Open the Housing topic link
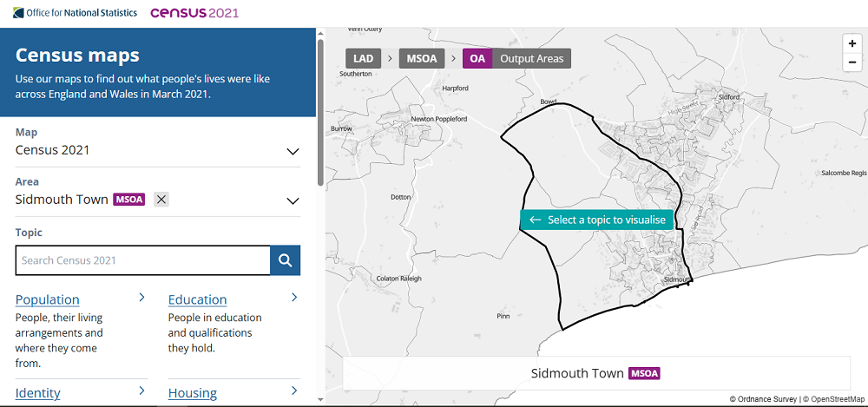 click(x=192, y=393)
